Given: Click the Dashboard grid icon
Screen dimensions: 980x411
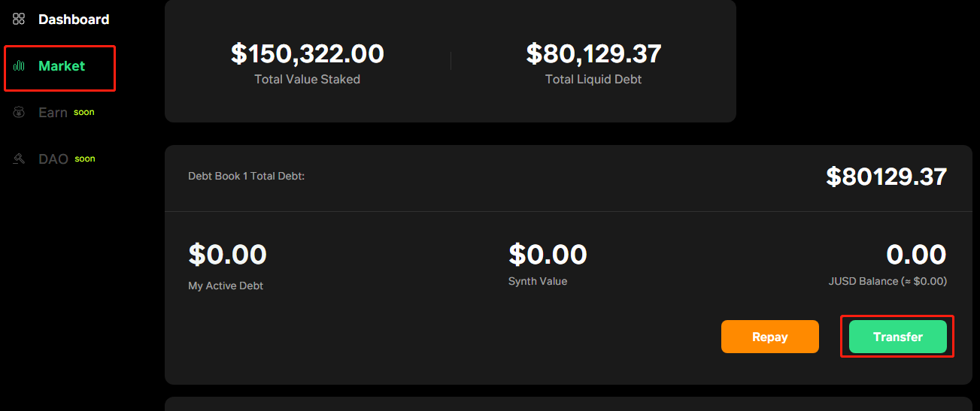Looking at the screenshot, I should pyautogui.click(x=20, y=20).
